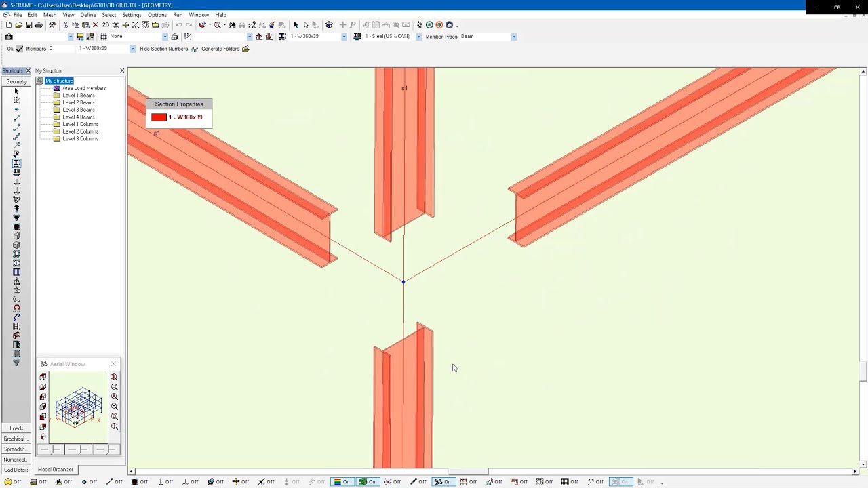Click the New file icon in the toolbar

pyautogui.click(x=8, y=25)
